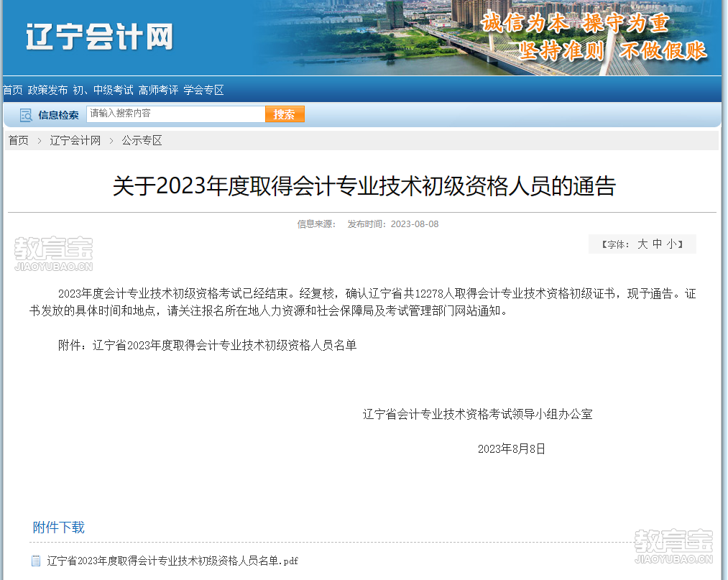The width and height of the screenshot is (728, 580).
Task: Open the 高师考评 menu item
Action: click(x=158, y=90)
